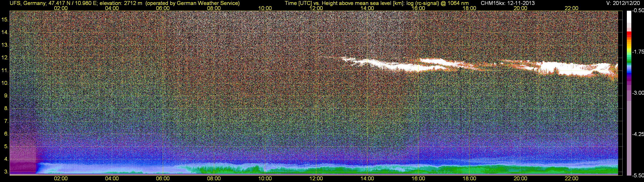This screenshot has height=182, width=644.
Task: Pick 18:00 label on the bottom time axis
Action: tap(469, 179)
